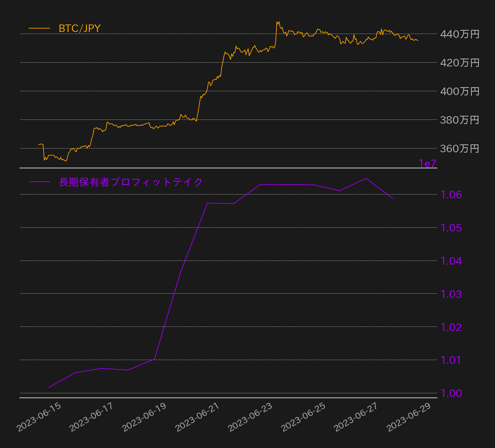This screenshot has width=495, height=448.
Task: Click the lowest point of the purple line
Action: 49,387
